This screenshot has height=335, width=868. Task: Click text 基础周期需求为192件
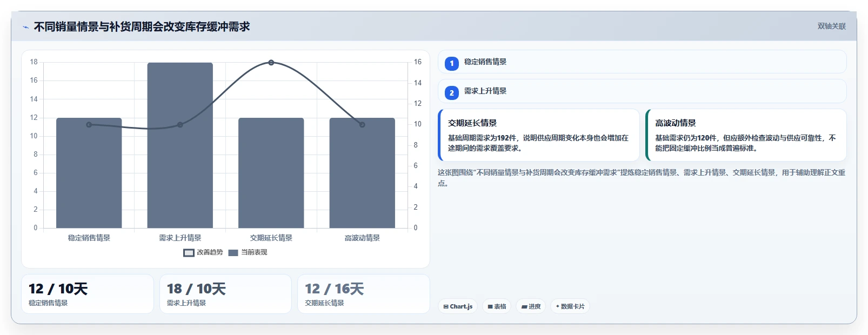click(482, 138)
